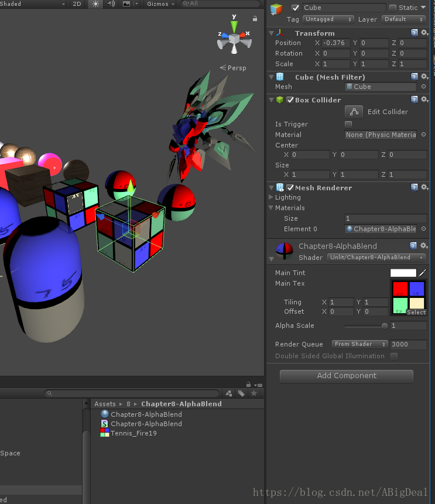This screenshot has height=504, width=435.
Task: Click Assets in the breadcrumb path
Action: point(105,404)
